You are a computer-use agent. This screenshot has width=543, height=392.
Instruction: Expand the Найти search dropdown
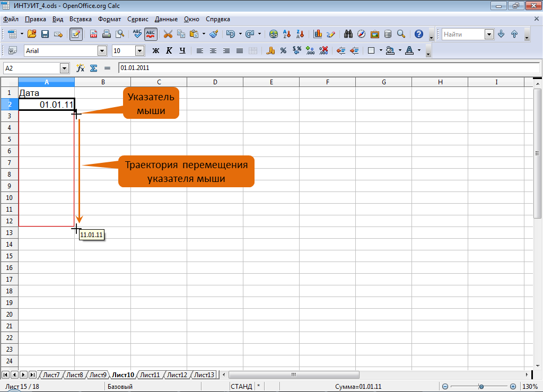(x=489, y=34)
